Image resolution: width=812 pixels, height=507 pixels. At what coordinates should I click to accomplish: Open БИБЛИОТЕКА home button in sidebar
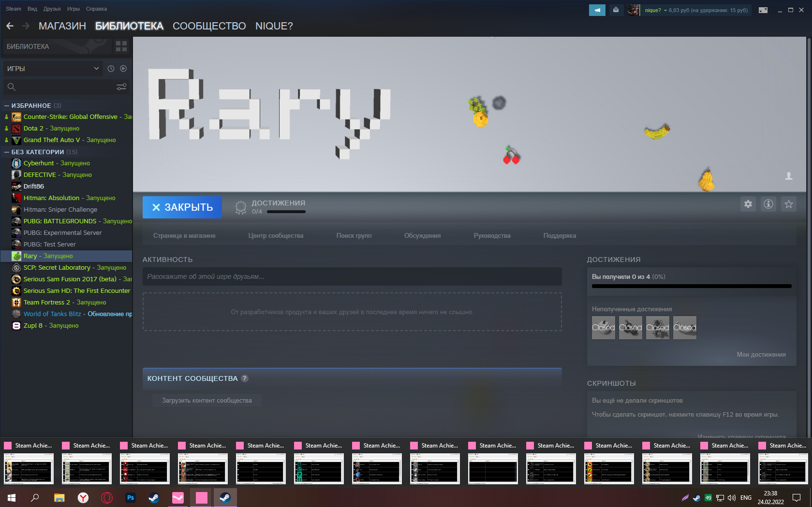coord(57,46)
